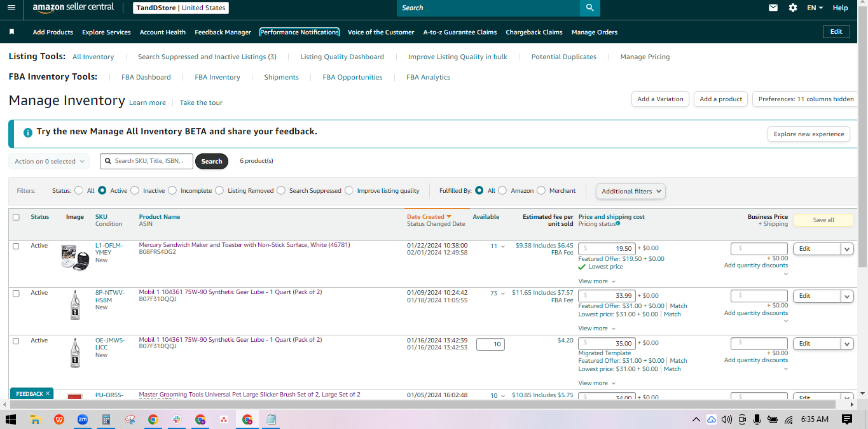Open the Notepad taskbar icon
This screenshot has height=429, width=868.
271,419
